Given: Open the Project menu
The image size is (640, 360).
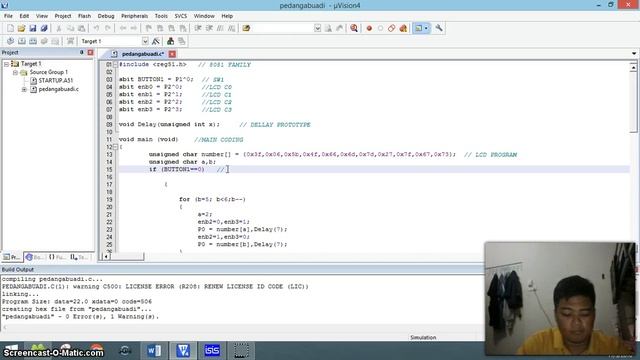Looking at the screenshot, I should 63,16.
